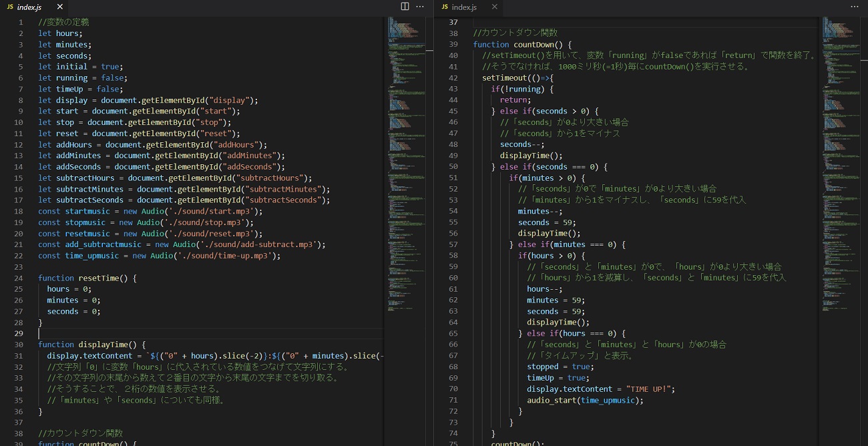Select the index.js tab in left pane
868x446 pixels.
(29, 7)
